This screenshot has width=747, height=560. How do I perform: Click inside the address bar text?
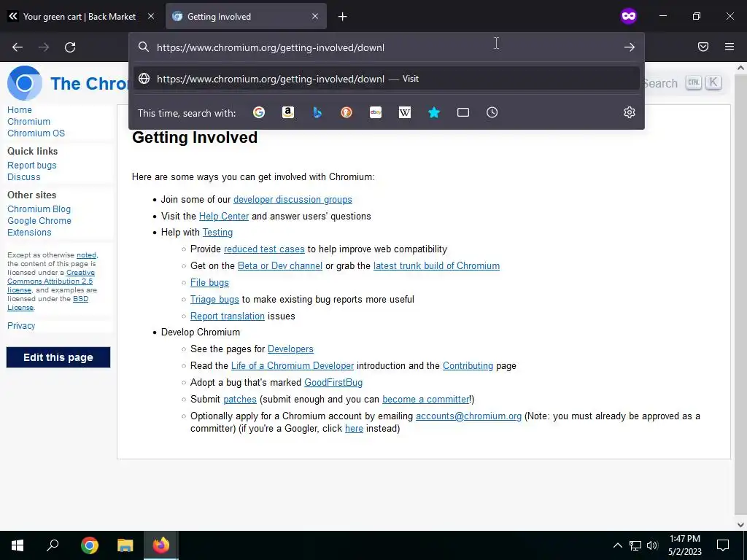[x=271, y=47]
